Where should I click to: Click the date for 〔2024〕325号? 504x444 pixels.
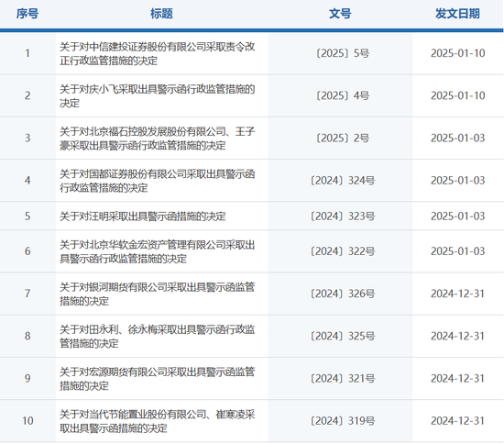pyautogui.click(x=457, y=337)
